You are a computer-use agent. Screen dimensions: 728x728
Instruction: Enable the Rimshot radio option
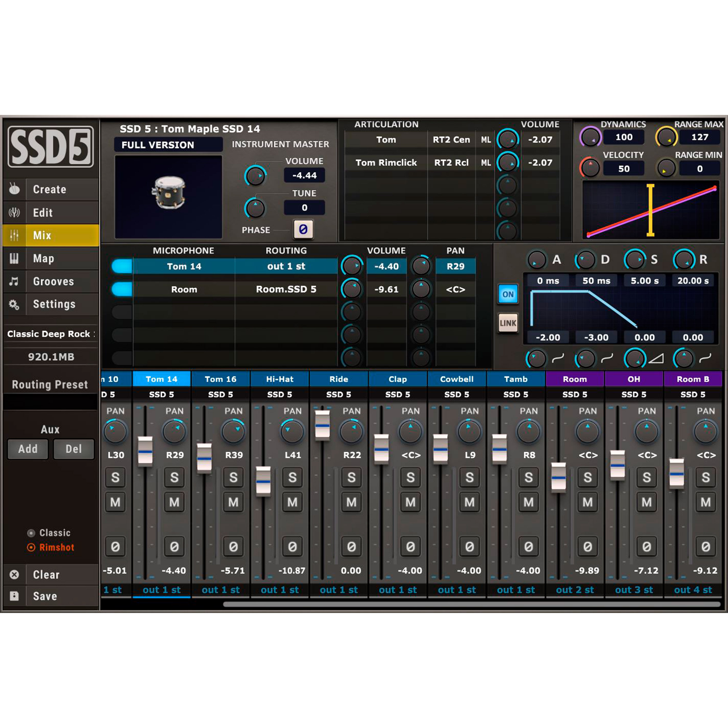click(32, 547)
